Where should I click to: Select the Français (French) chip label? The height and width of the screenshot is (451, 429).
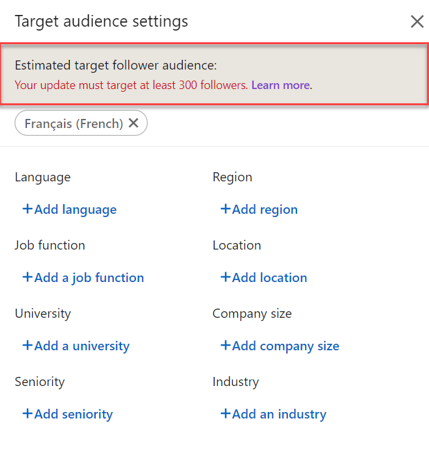click(74, 124)
